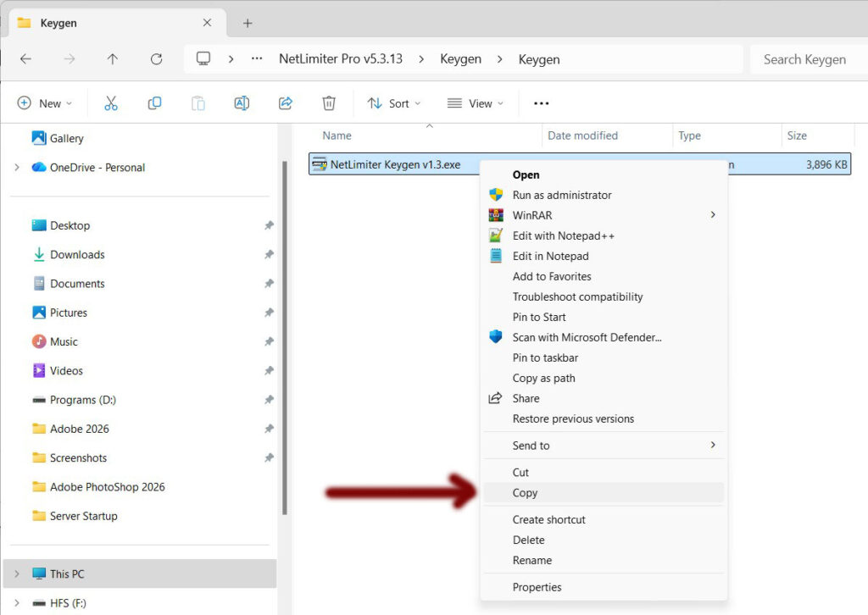Open the Sort dropdown

click(x=393, y=103)
